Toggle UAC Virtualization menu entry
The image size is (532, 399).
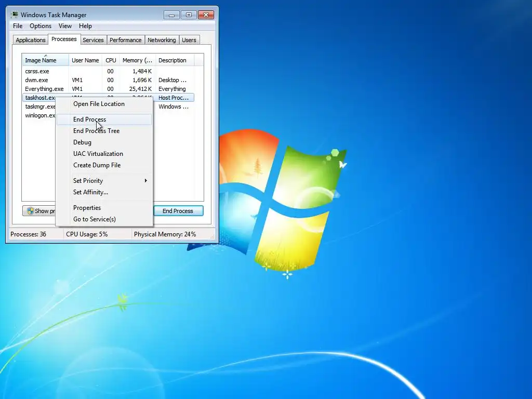pos(104,154)
